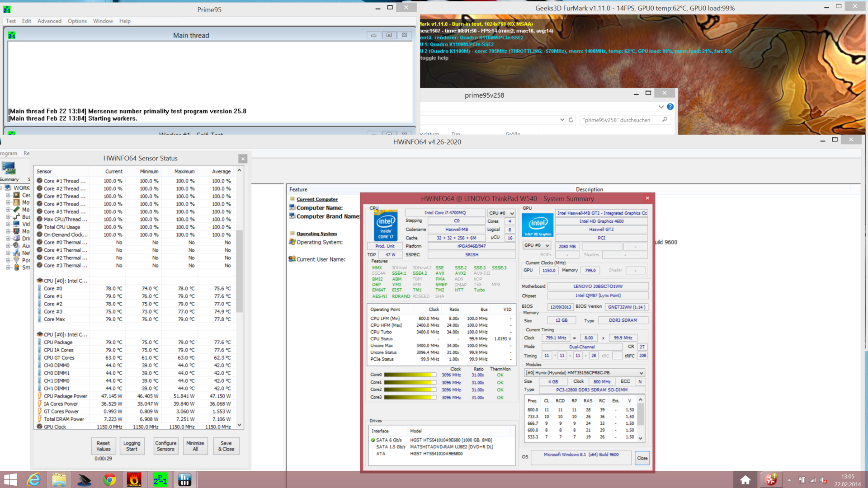
Task: Open the Advanced menu in Prime95
Action: tap(49, 21)
